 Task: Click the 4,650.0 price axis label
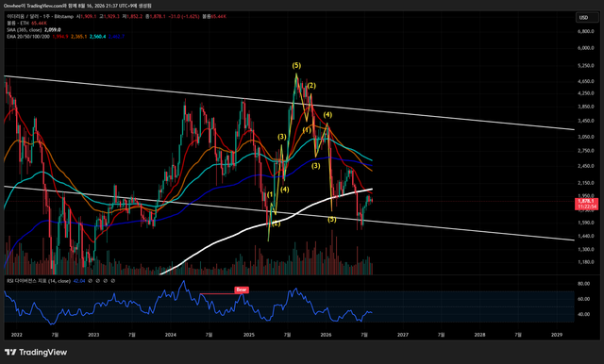(x=585, y=82)
